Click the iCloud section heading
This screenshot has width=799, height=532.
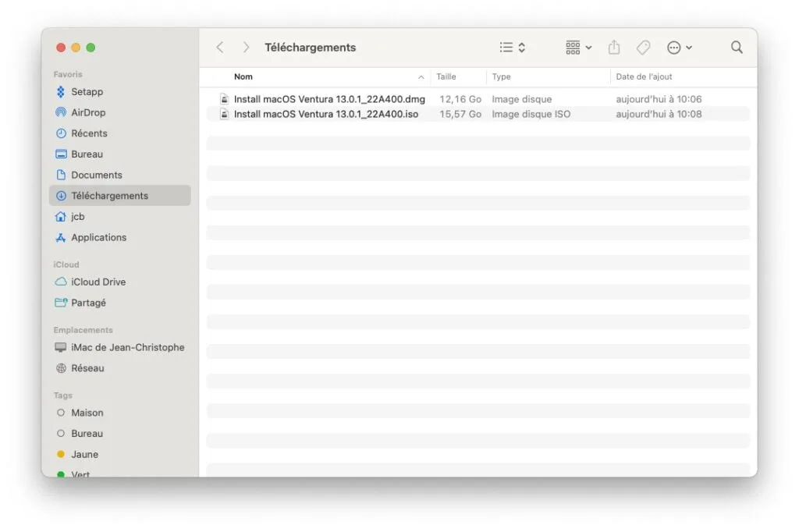[66, 264]
